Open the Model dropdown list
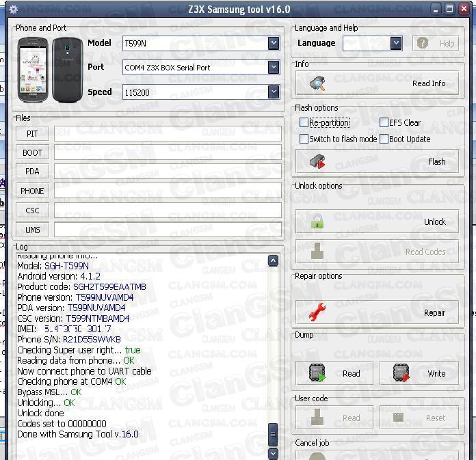Screen dimensions: 476x460 274,43
